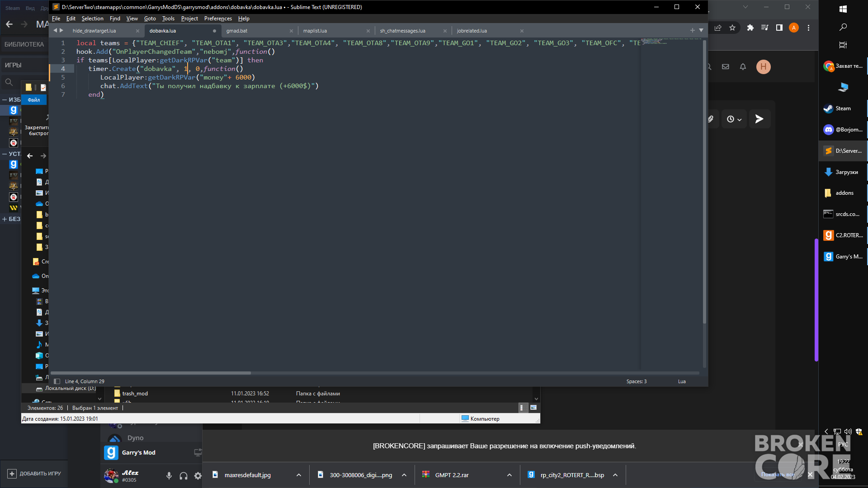Open the File menu in Sublime Text
Viewport: 868px width, 488px height.
[56, 19]
